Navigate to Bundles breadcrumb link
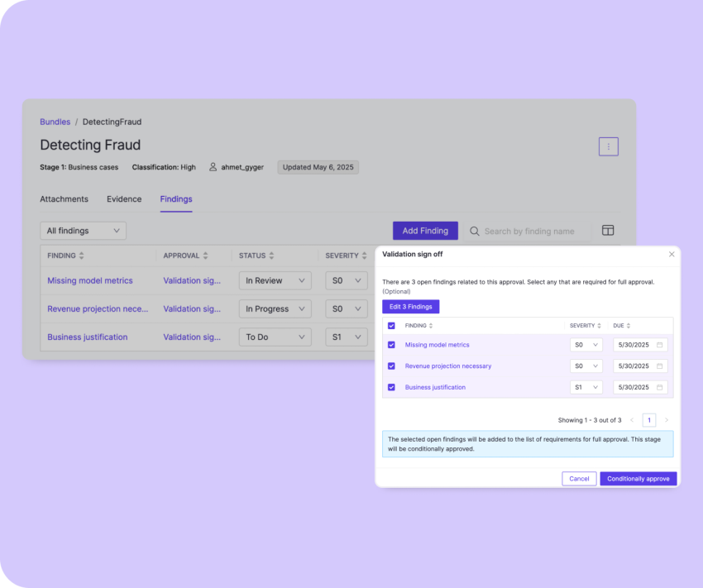Screen dimensions: 703x588 click(55, 122)
